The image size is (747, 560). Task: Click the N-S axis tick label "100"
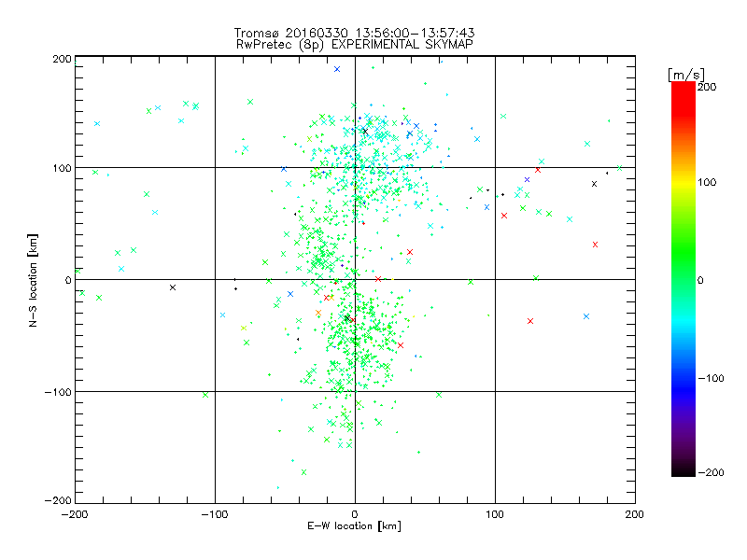62,168
